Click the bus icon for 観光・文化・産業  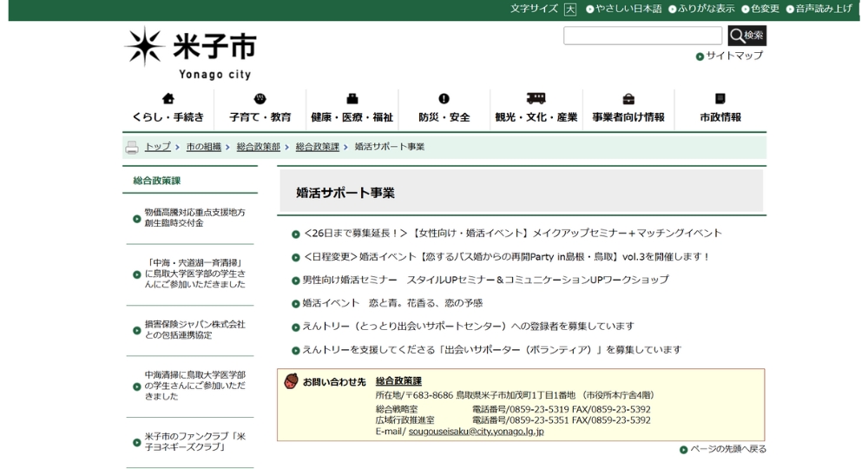pyautogui.click(x=536, y=98)
